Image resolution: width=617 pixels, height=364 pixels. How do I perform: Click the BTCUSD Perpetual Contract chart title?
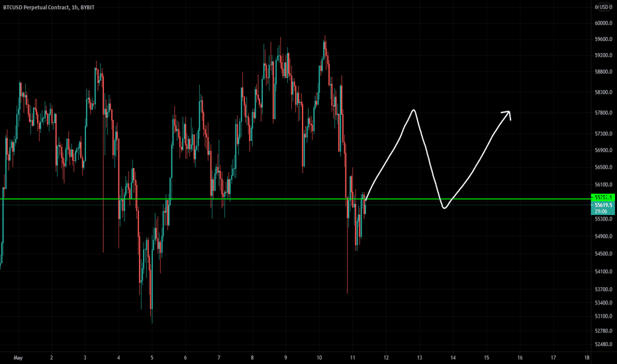tap(49, 7)
